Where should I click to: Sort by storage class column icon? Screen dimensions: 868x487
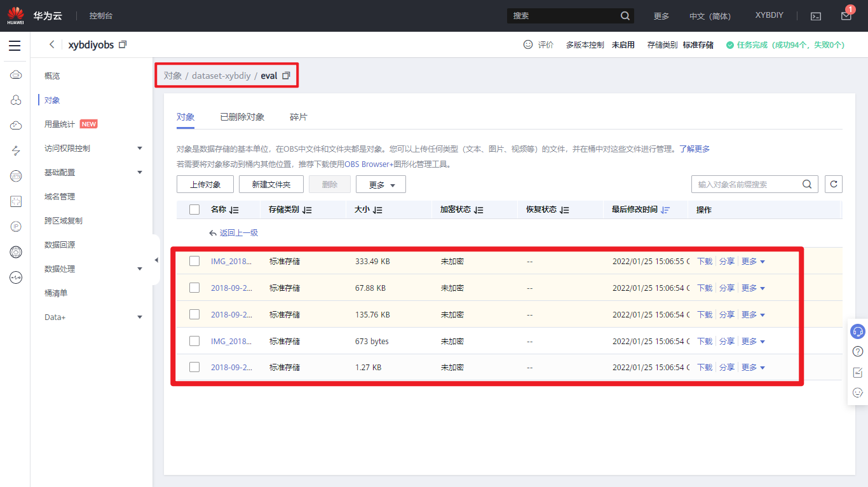point(307,210)
